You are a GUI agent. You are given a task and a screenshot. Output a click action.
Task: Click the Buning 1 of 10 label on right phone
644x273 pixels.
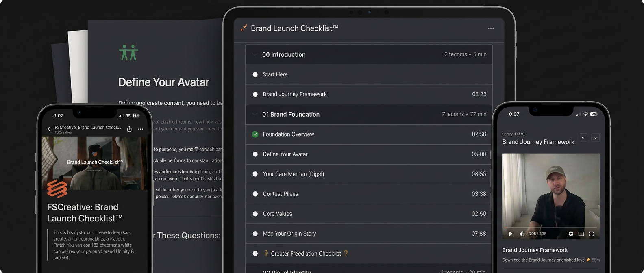click(x=513, y=134)
